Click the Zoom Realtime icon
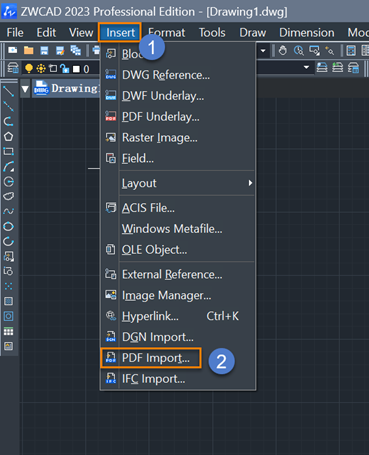The height and width of the screenshot is (455, 369). (299, 51)
